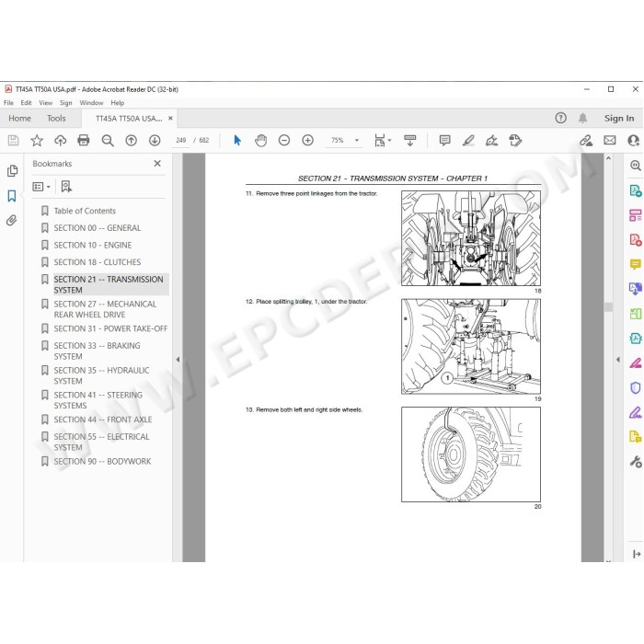Image resolution: width=644 pixels, height=644 pixels.
Task: Open Export PDF tool in right pane
Action: pyautogui.click(x=635, y=190)
